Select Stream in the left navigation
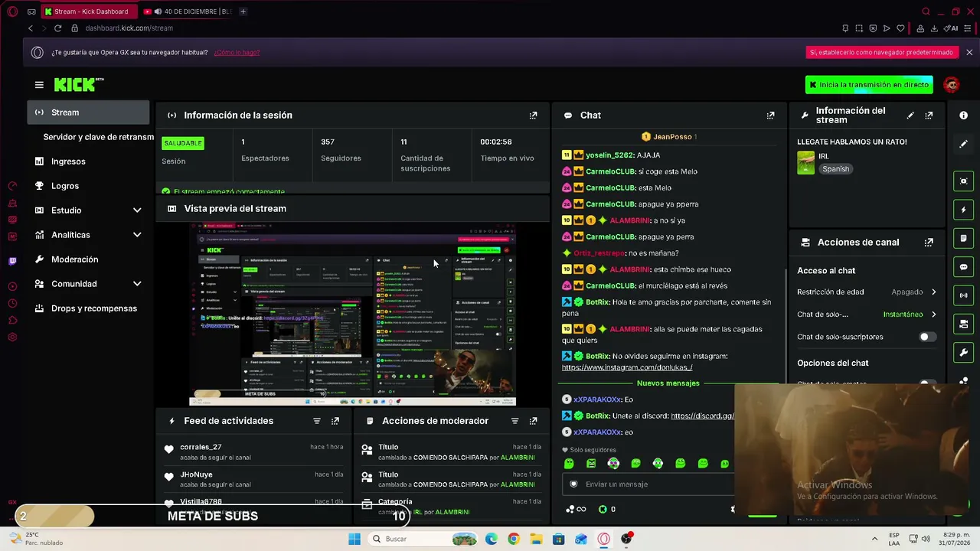 (x=89, y=112)
